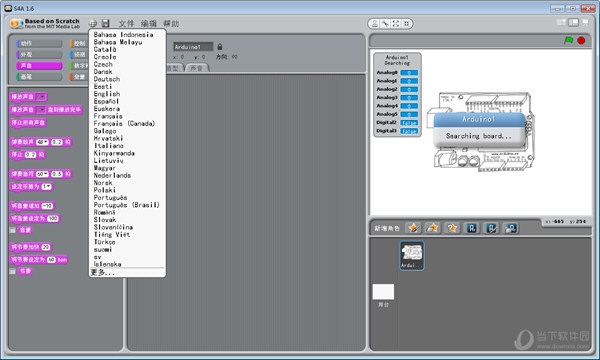Open the instrument number 1 dropdown

tap(46, 187)
